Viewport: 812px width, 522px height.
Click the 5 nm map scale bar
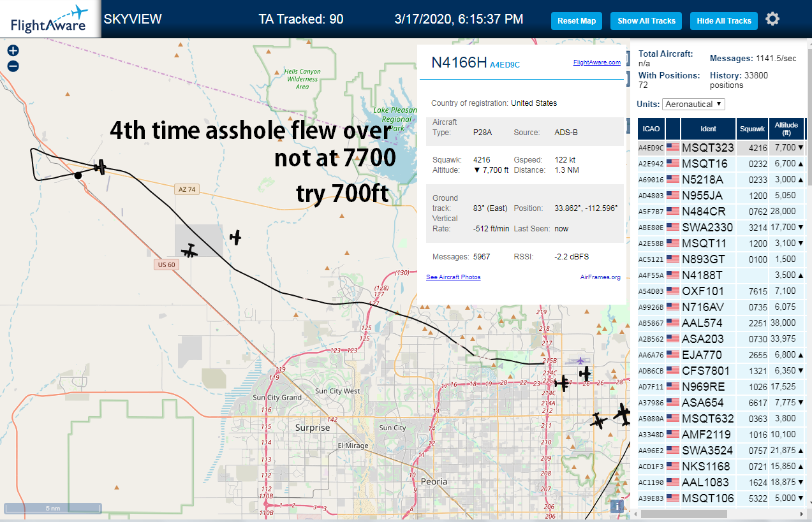[52, 508]
